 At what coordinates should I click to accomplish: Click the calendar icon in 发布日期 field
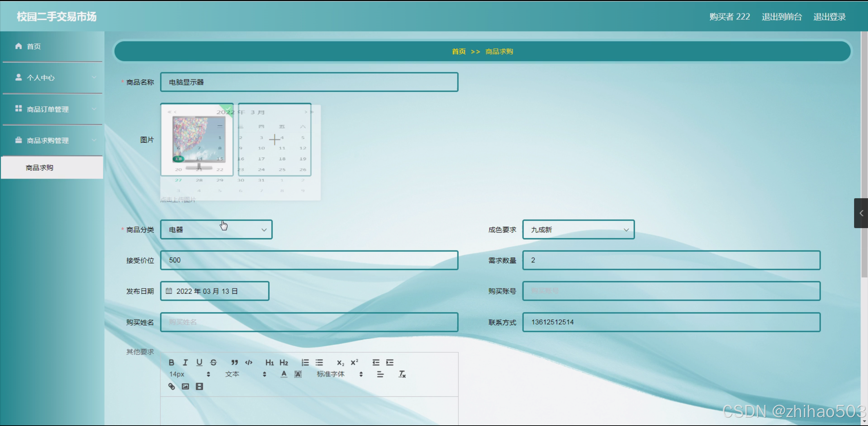169,291
